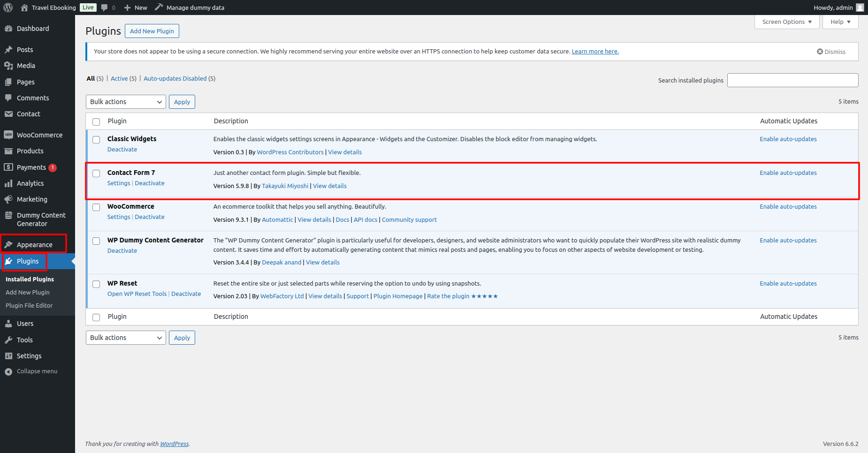Open Add New Plugin submenu item
The height and width of the screenshot is (453, 868).
click(x=28, y=292)
